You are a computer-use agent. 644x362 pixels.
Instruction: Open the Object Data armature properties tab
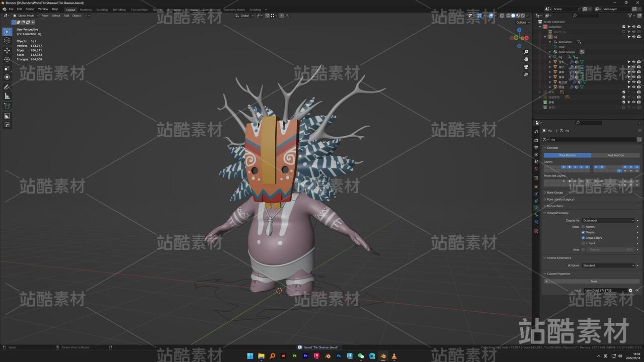pos(536,208)
